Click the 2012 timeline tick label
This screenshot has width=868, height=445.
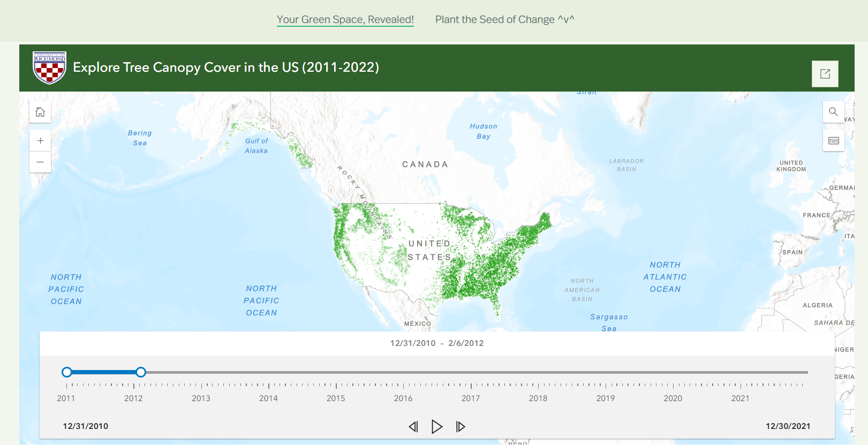133,398
